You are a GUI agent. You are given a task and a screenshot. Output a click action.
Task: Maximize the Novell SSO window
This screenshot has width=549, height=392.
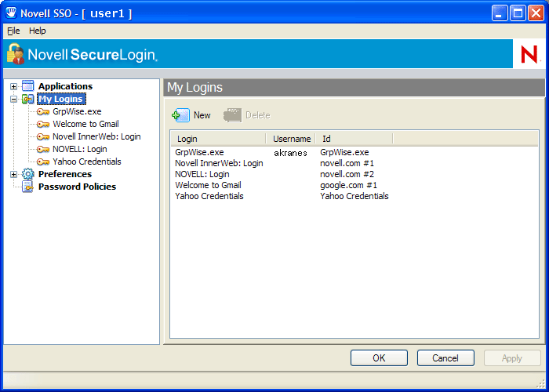tap(518, 13)
